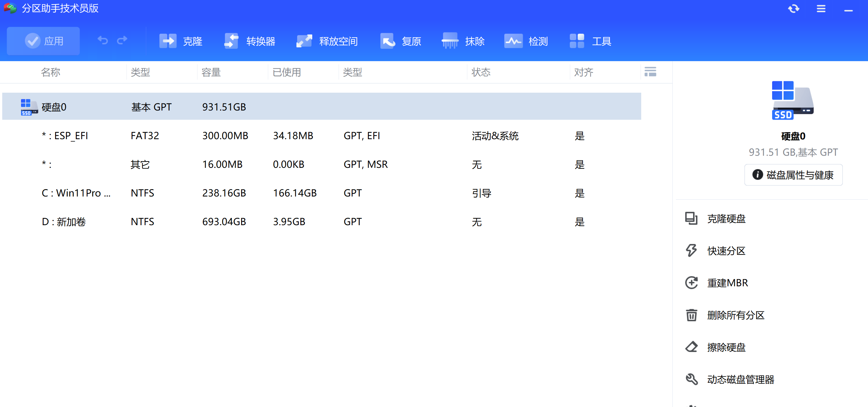Open the hamburger menu in title bar
The image size is (868, 407).
tap(821, 9)
